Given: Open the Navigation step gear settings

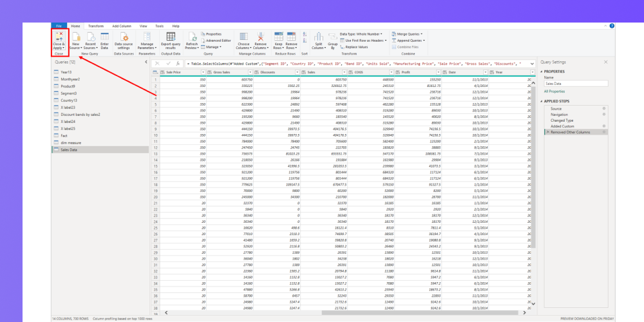Looking at the screenshot, I should 604,114.
